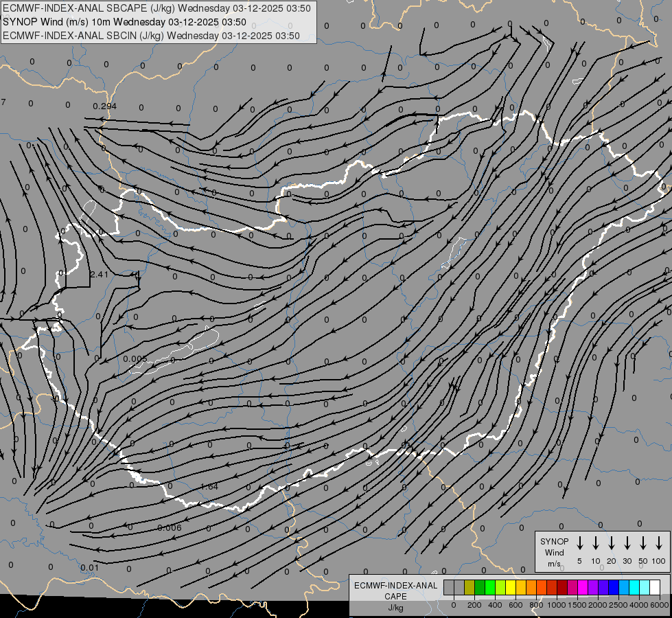Click the 0.006 value on the map

point(170,528)
